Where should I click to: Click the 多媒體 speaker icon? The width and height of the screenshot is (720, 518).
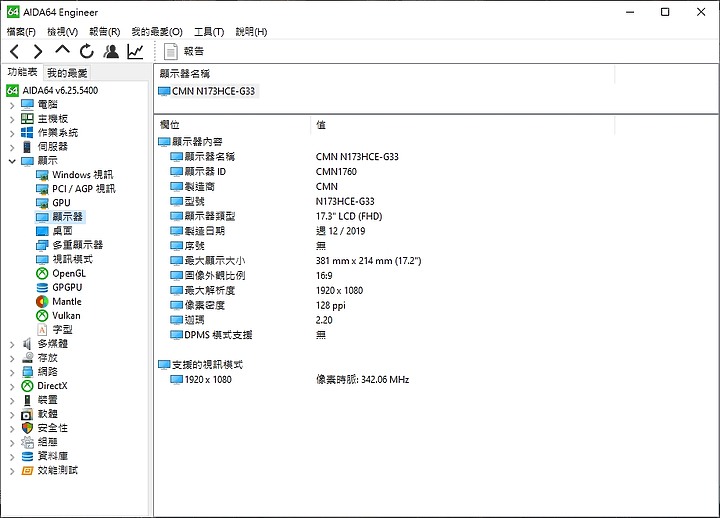click(x=27, y=343)
